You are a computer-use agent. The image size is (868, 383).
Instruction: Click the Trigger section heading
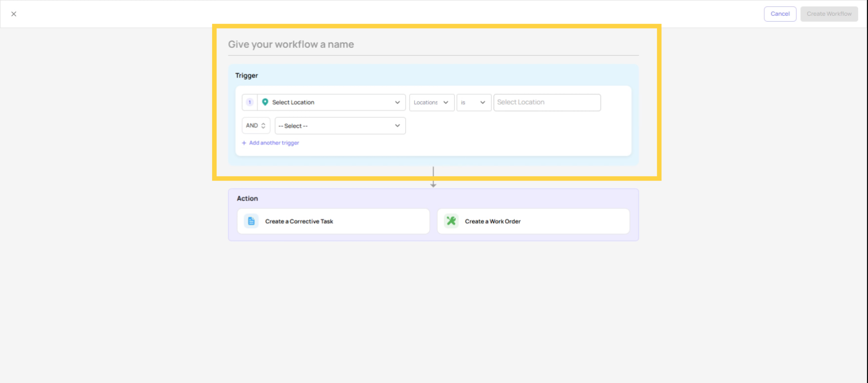(x=246, y=75)
